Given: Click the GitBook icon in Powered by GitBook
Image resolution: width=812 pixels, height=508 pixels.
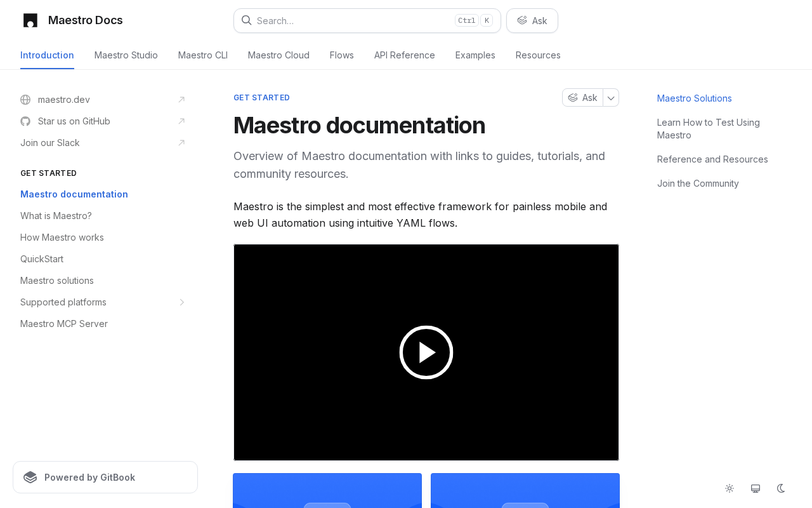Looking at the screenshot, I should [30, 478].
